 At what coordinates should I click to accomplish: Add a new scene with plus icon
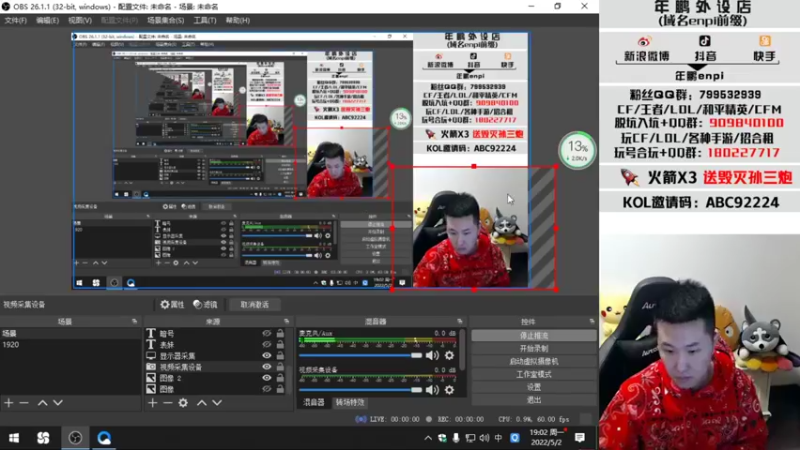[9, 403]
